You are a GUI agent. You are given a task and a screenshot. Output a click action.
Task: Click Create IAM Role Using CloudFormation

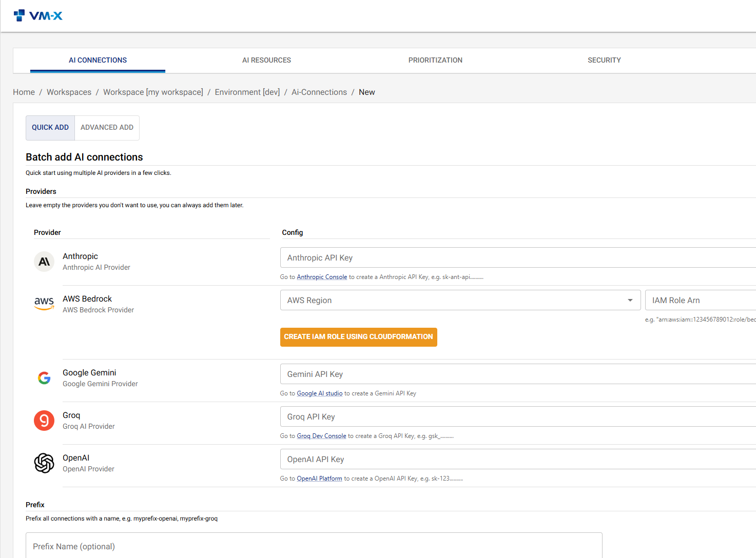[x=359, y=337]
